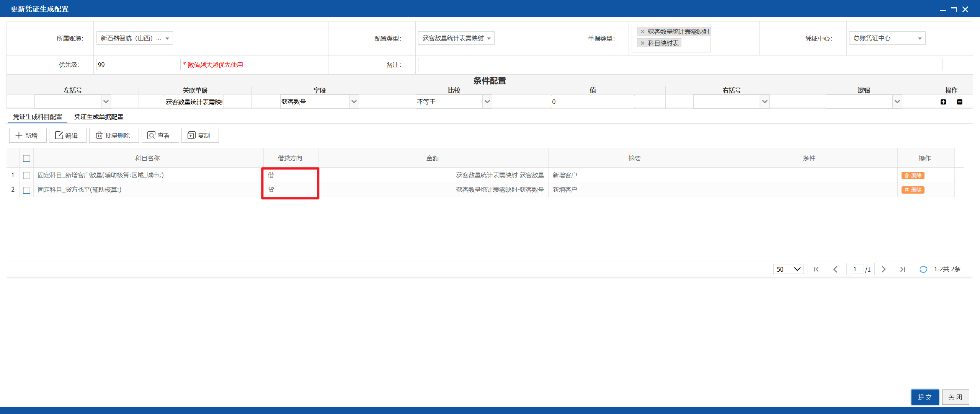Click the plus icon to add condition row
This screenshot has height=414, width=980.
point(943,102)
